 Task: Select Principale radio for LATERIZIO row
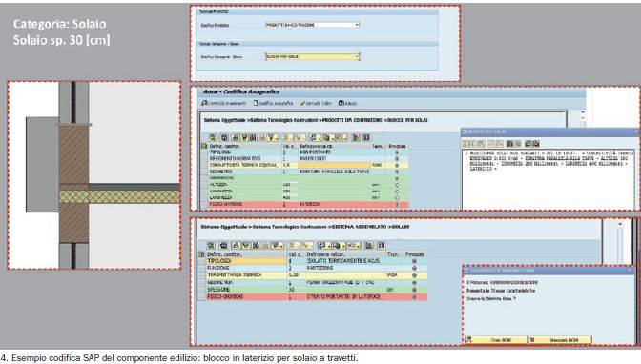coord(397,204)
